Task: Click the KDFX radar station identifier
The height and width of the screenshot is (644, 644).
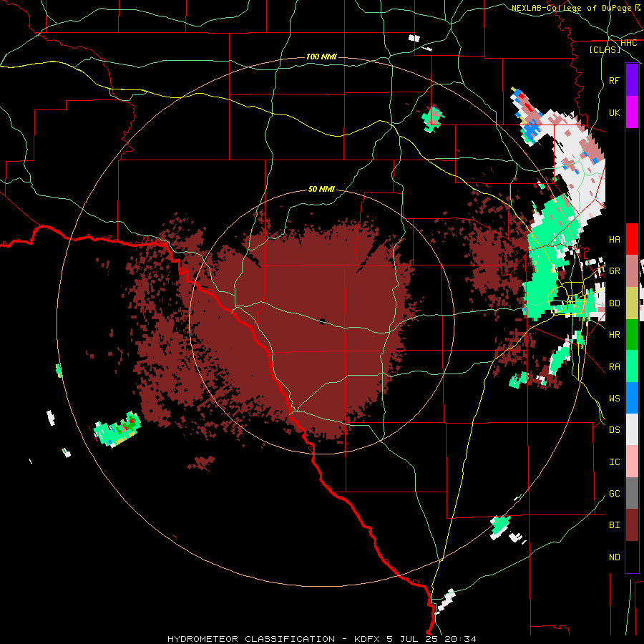Action: (x=368, y=639)
